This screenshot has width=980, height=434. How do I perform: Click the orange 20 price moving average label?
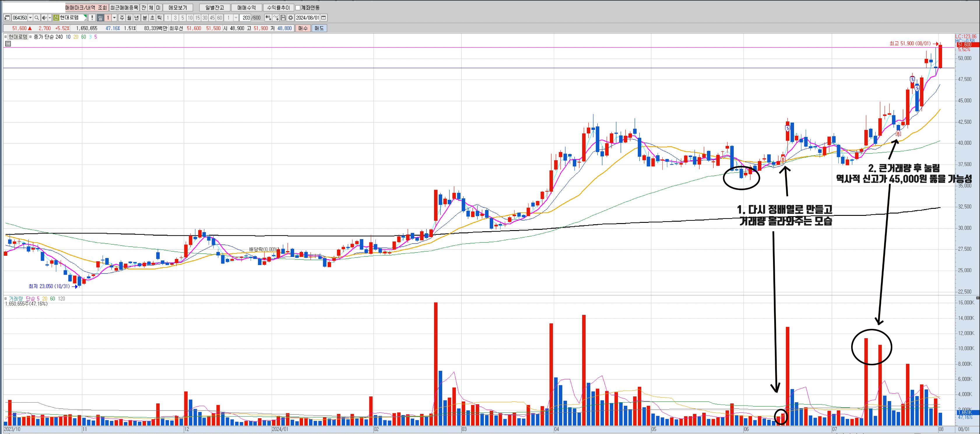point(76,37)
